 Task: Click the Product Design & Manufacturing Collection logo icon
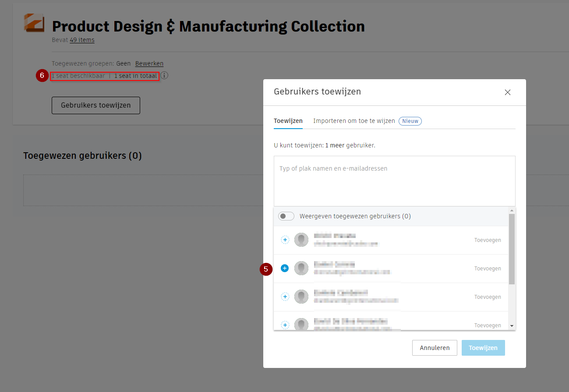[34, 23]
